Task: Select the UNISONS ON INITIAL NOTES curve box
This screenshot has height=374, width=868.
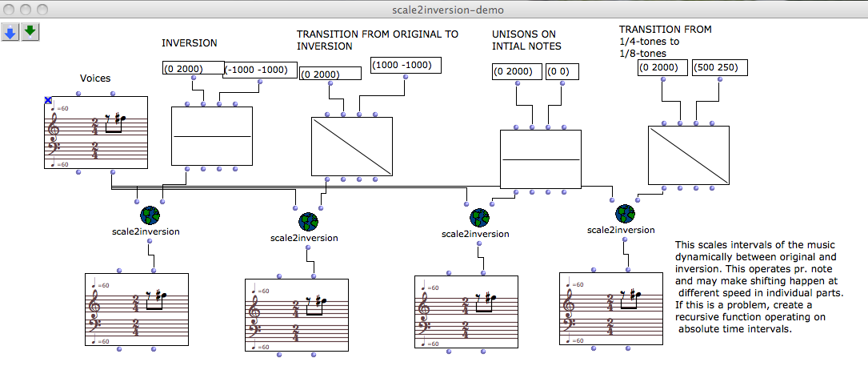Action: (x=540, y=159)
